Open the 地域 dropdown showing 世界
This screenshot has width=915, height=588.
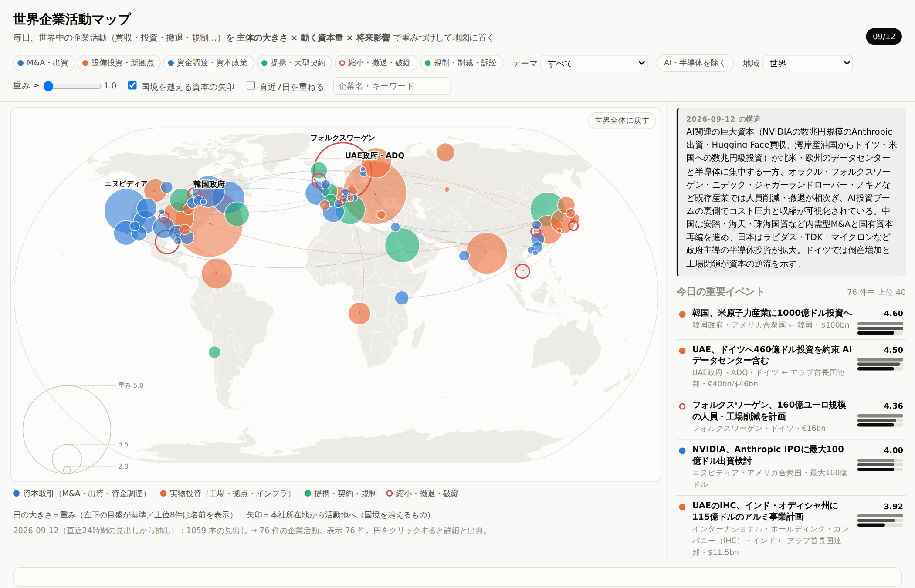click(807, 63)
